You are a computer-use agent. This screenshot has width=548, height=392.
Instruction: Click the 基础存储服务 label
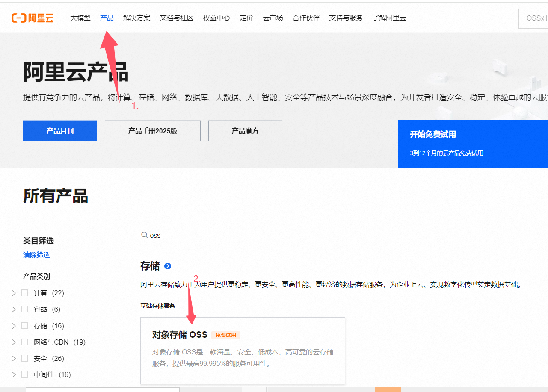point(157,306)
